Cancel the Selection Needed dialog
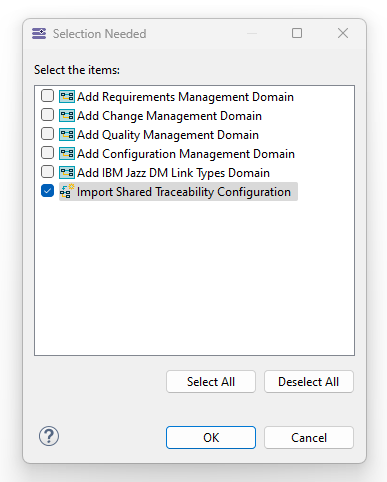The width and height of the screenshot is (387, 482). 309,437
